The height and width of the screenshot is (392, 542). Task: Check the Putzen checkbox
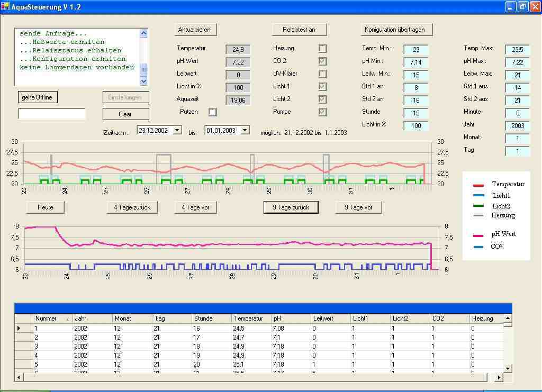[212, 112]
